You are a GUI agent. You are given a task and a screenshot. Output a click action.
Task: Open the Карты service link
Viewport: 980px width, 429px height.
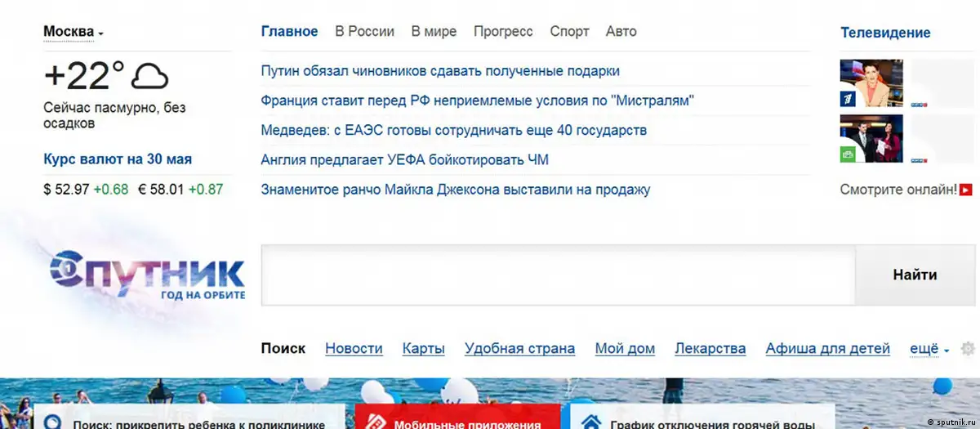423,349
